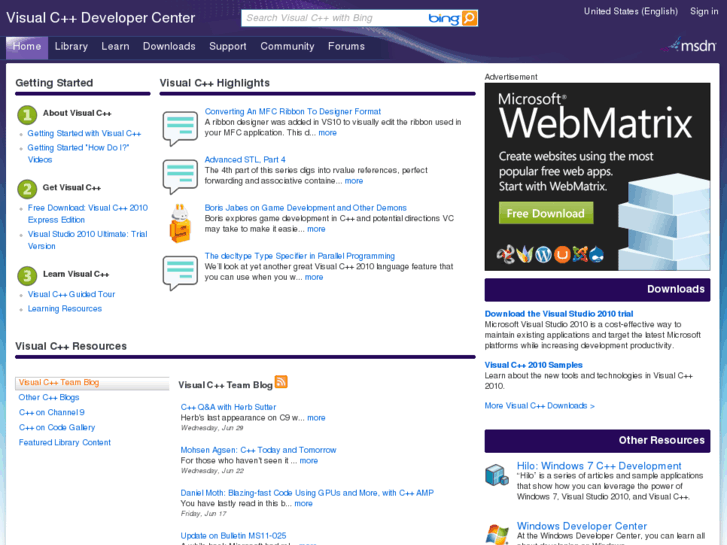Click the speech bubble icon beside Converting An MFC Ribbon
Screen dimensions: 727x545
[x=180, y=128]
